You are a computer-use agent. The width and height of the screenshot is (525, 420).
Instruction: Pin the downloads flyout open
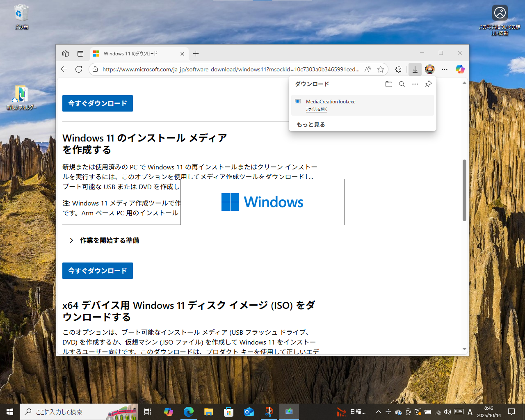(x=428, y=84)
